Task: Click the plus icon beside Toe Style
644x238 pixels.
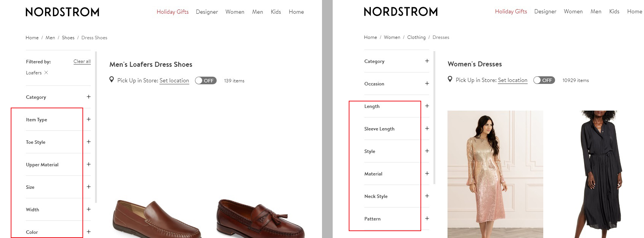Action: tap(89, 142)
